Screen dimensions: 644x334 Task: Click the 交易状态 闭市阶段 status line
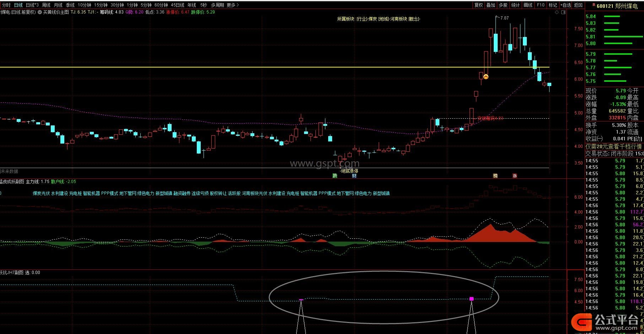(x=614, y=153)
